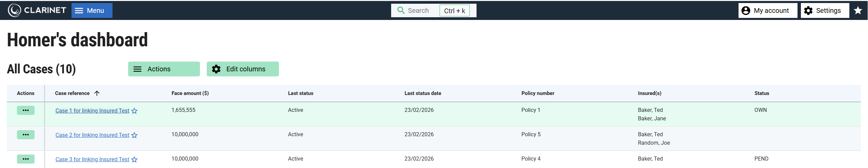The width and height of the screenshot is (868, 168).
Task: Open Case 3 for linking Insured Test
Action: coord(92,160)
